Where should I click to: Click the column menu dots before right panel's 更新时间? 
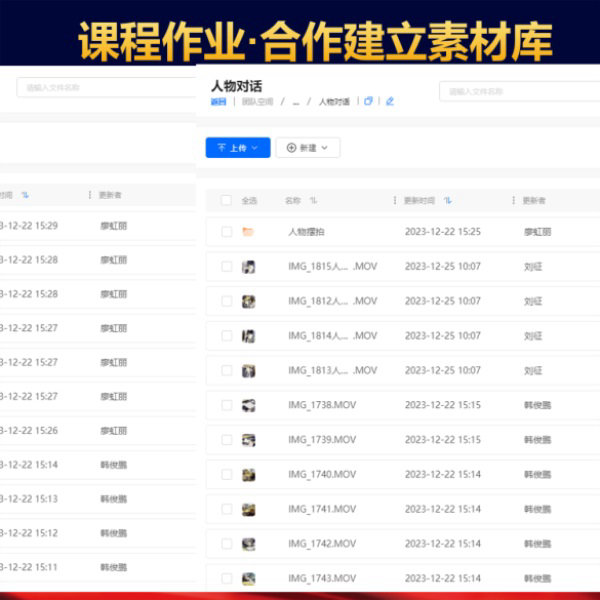click(395, 200)
